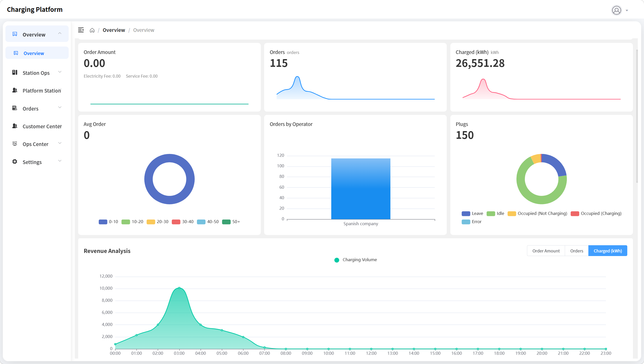644x364 pixels.
Task: Click the Settings gear icon
Action: pos(15,162)
